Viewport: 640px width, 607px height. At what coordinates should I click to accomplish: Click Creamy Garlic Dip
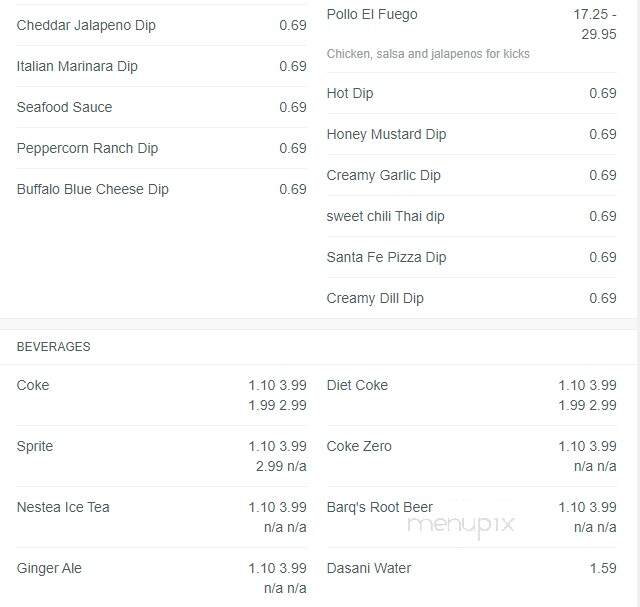(383, 175)
